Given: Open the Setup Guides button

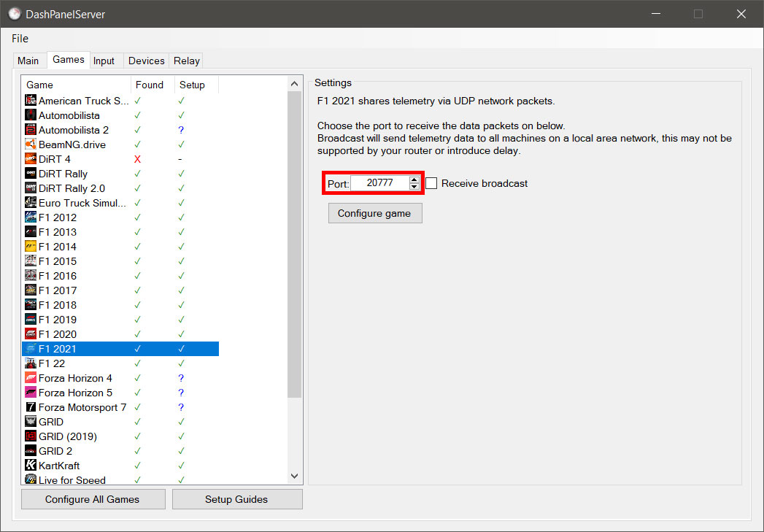Looking at the screenshot, I should click(237, 499).
